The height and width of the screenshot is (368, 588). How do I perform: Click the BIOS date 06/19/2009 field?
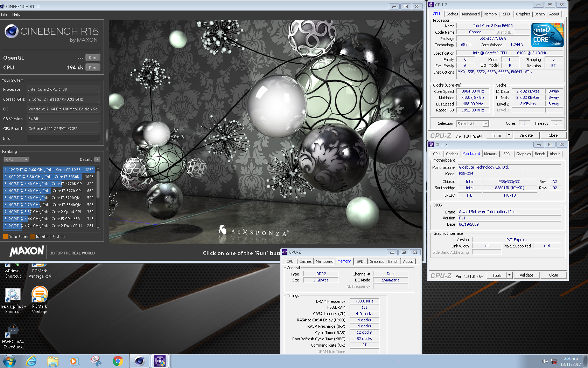pos(509,224)
